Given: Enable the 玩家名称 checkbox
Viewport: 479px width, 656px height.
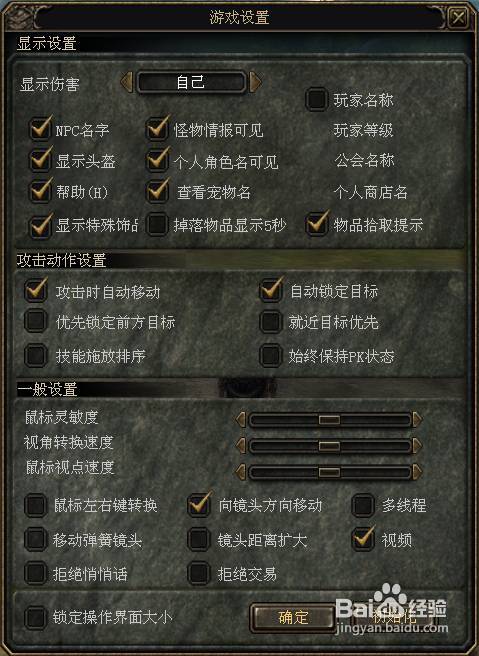Looking at the screenshot, I should [317, 99].
